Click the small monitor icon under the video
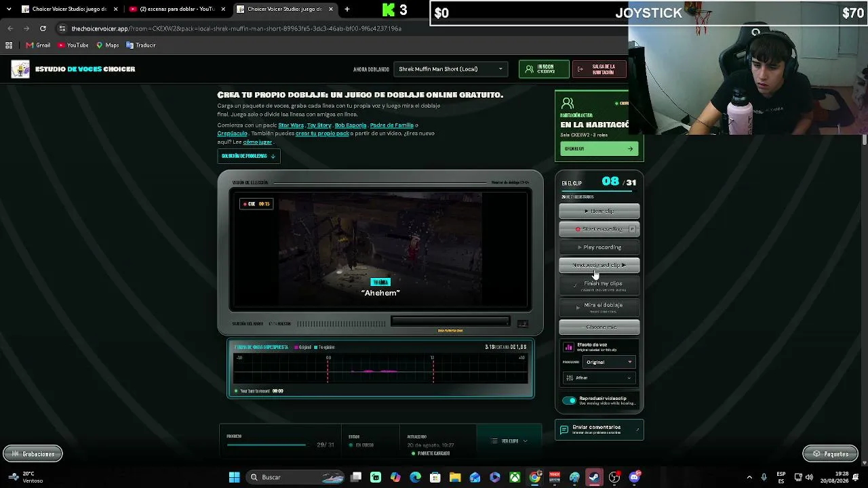This screenshot has height=488, width=868. (522, 323)
